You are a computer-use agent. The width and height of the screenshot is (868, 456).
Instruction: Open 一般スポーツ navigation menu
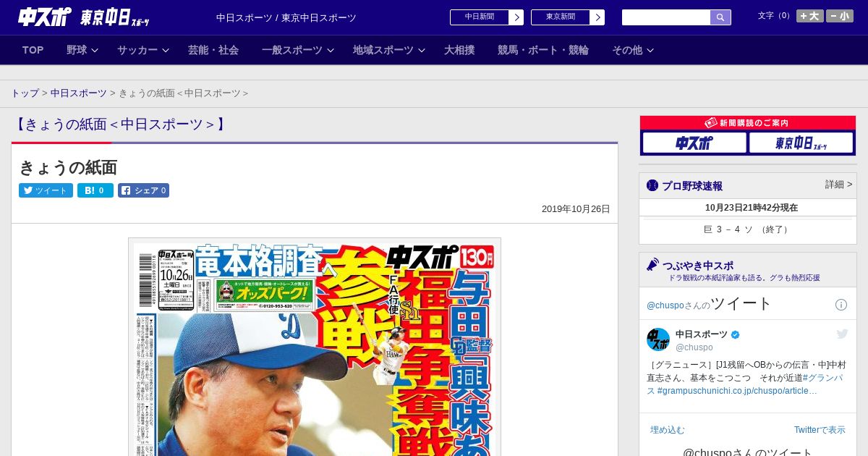coord(292,50)
